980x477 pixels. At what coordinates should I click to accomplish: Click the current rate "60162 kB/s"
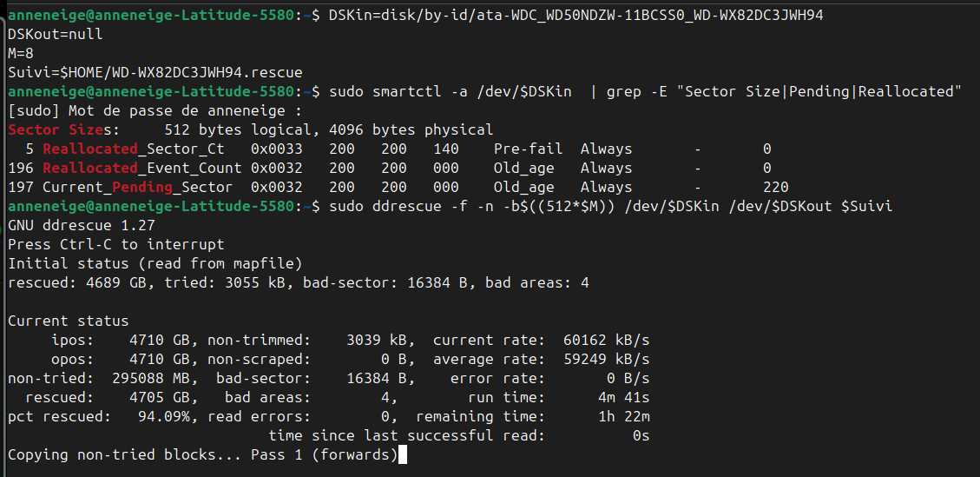(606, 340)
